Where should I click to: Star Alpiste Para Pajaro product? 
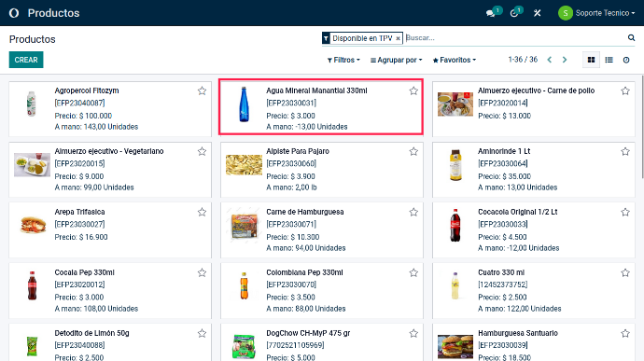[x=413, y=151]
